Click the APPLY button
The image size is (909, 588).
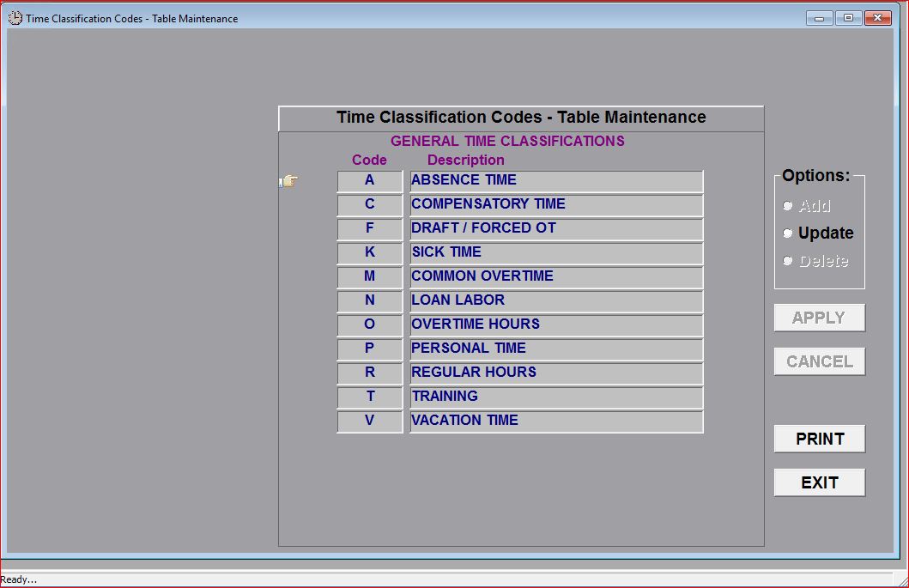(x=819, y=318)
